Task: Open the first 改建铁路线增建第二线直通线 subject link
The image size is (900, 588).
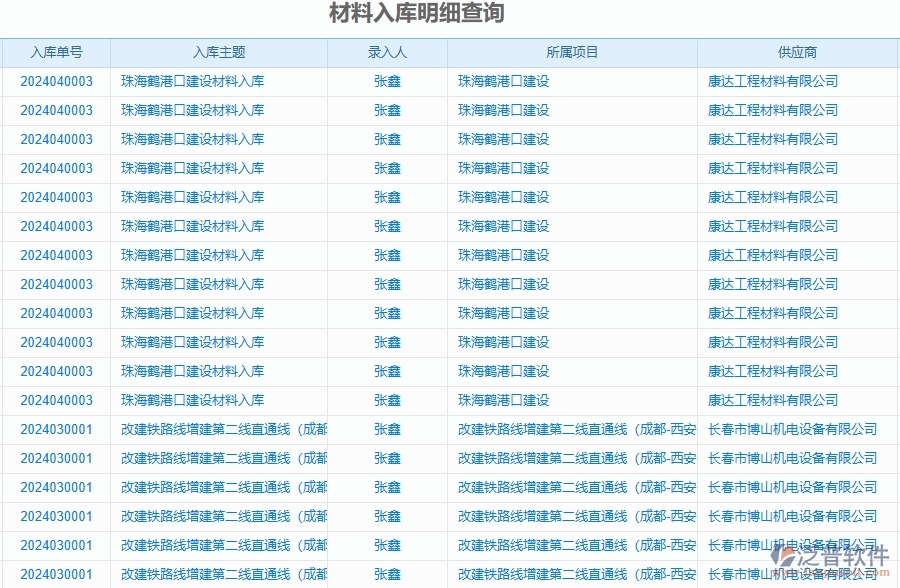Action: 216,429
